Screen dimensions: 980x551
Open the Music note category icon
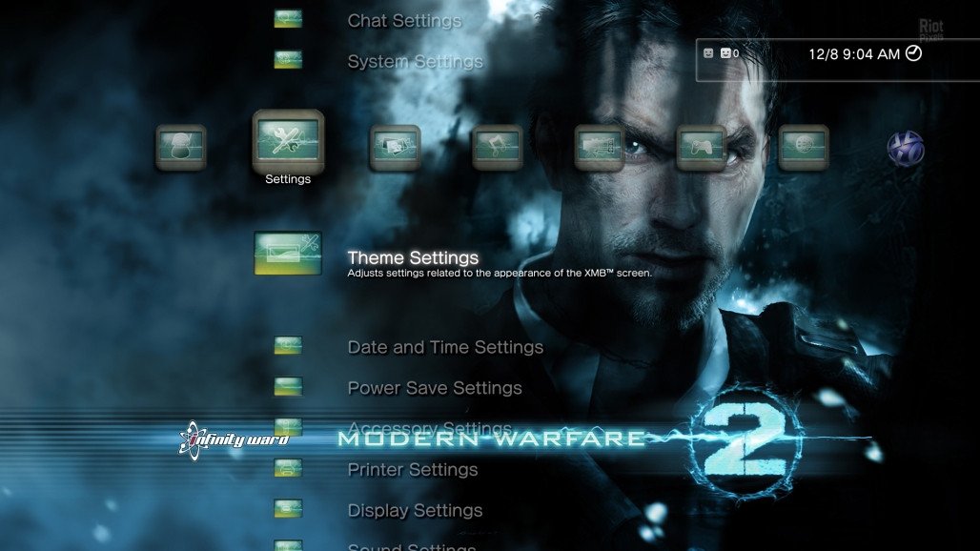pyautogui.click(x=497, y=148)
